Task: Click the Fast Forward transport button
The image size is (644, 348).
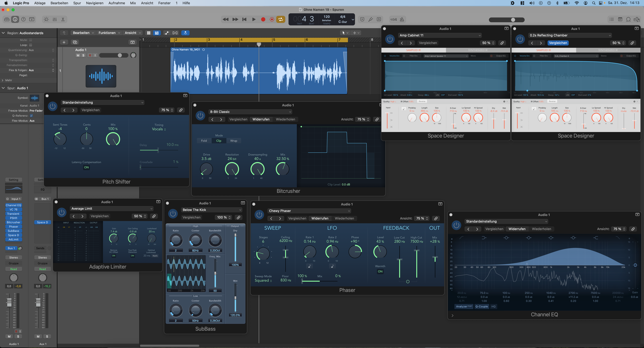Action: (x=235, y=19)
